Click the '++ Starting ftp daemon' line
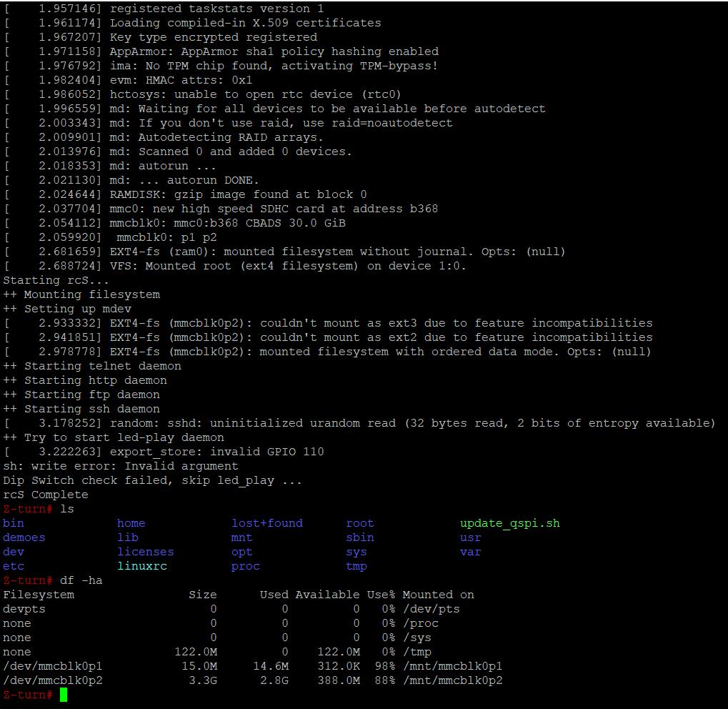Viewport: 728px width, 709px height. pyautogui.click(x=81, y=395)
